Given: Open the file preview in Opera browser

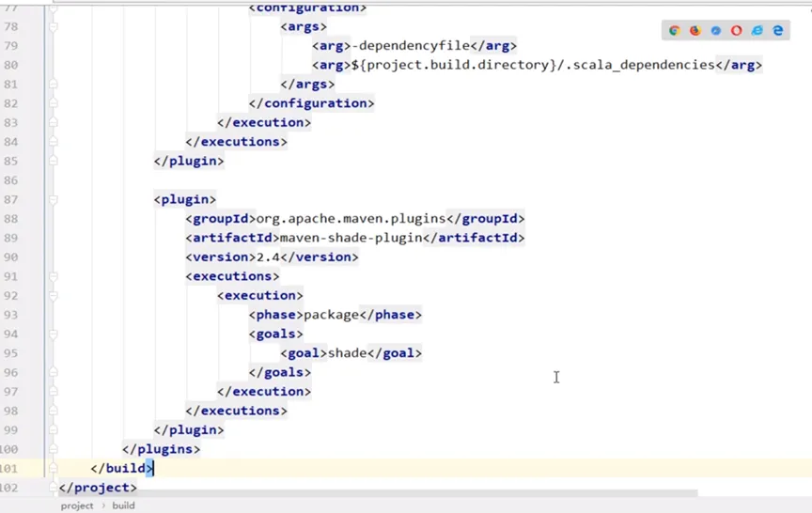Looking at the screenshot, I should (x=737, y=31).
